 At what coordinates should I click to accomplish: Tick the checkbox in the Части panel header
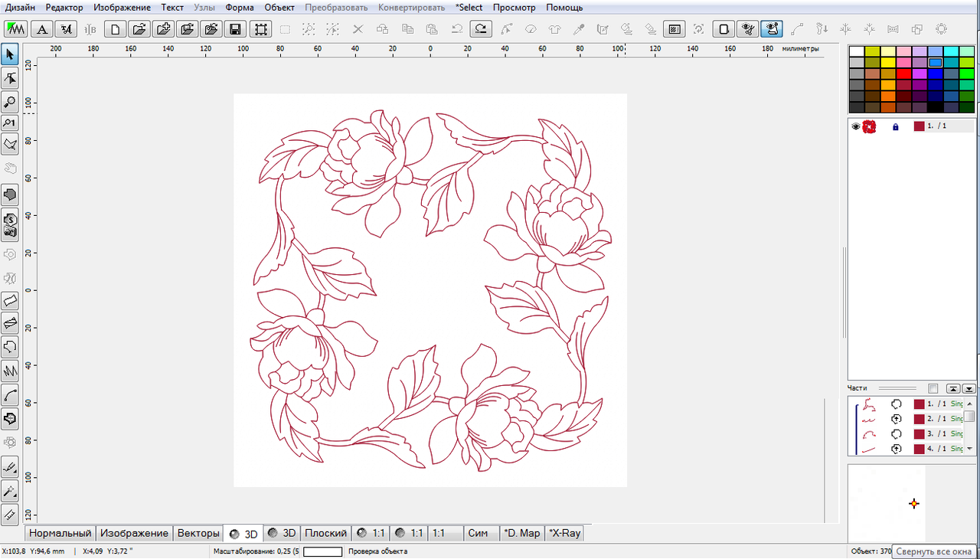(x=933, y=388)
